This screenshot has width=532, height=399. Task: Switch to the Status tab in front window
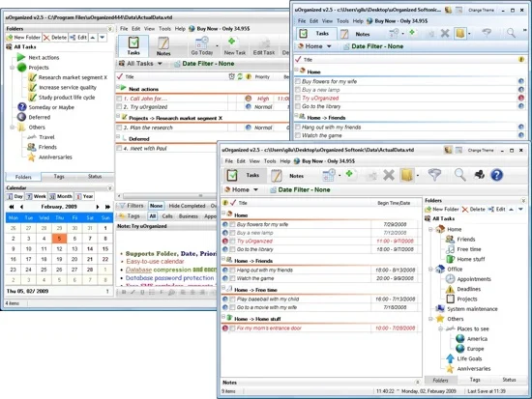(509, 380)
